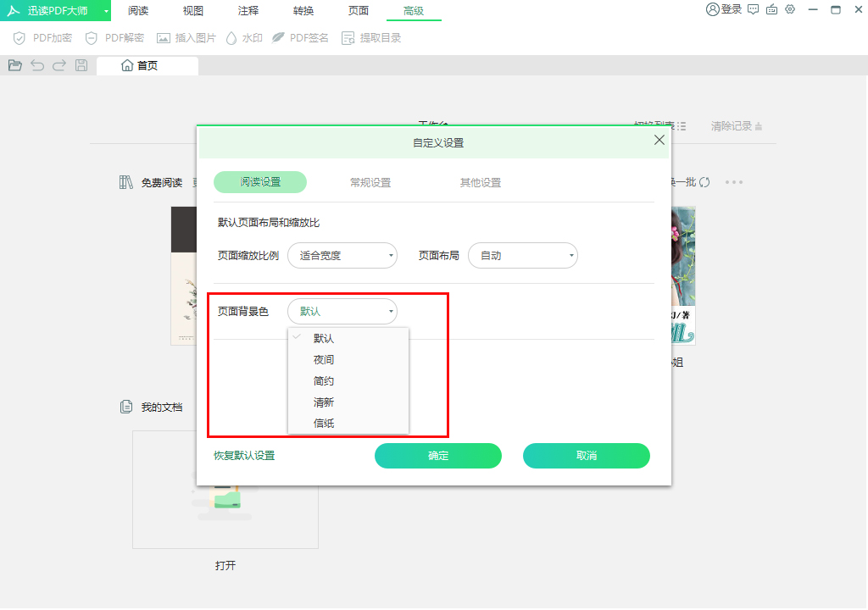
Task: Click the redo arrow icon
Action: tap(58, 64)
